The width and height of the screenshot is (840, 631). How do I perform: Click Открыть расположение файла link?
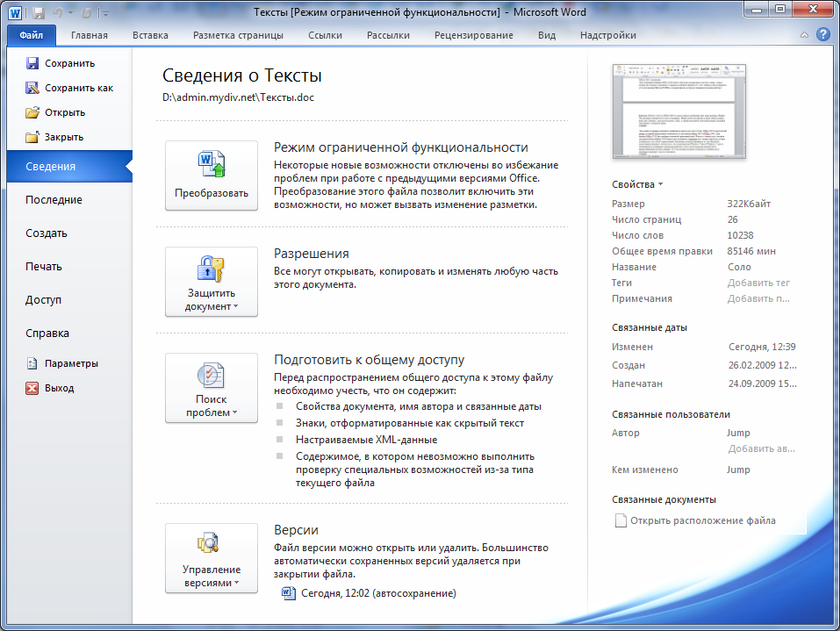703,520
